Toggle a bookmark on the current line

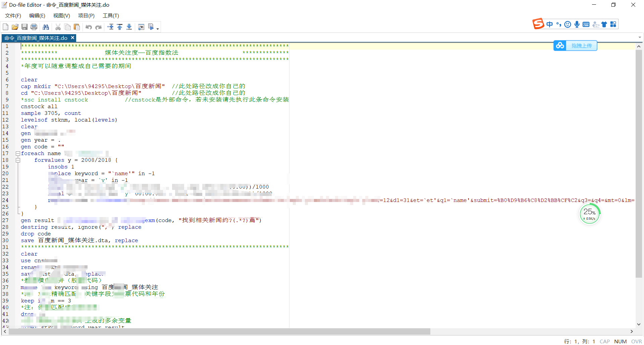(x=110, y=27)
